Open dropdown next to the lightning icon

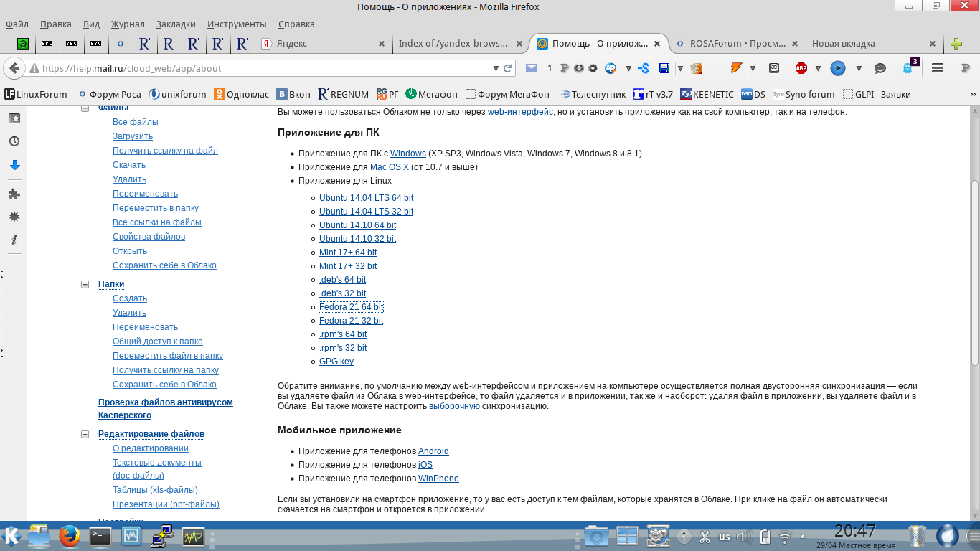point(753,69)
